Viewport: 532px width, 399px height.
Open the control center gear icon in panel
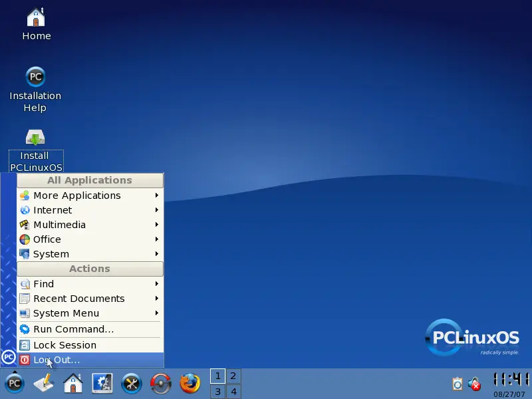(102, 383)
